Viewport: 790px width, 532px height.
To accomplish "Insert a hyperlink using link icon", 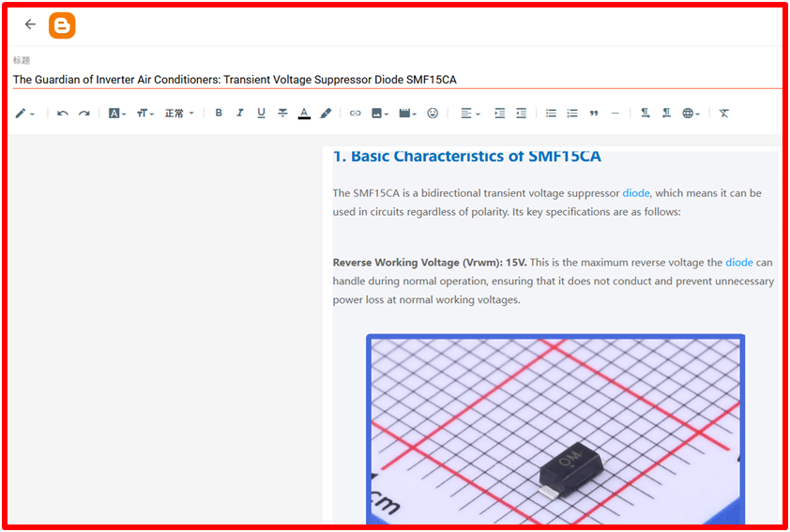I will tap(355, 114).
